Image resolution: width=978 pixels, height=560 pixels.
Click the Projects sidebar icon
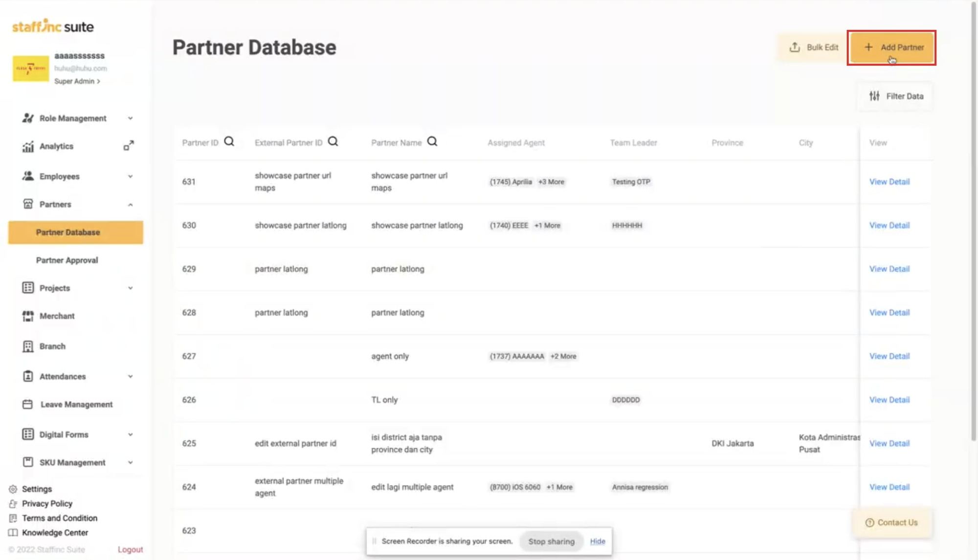[x=28, y=288]
